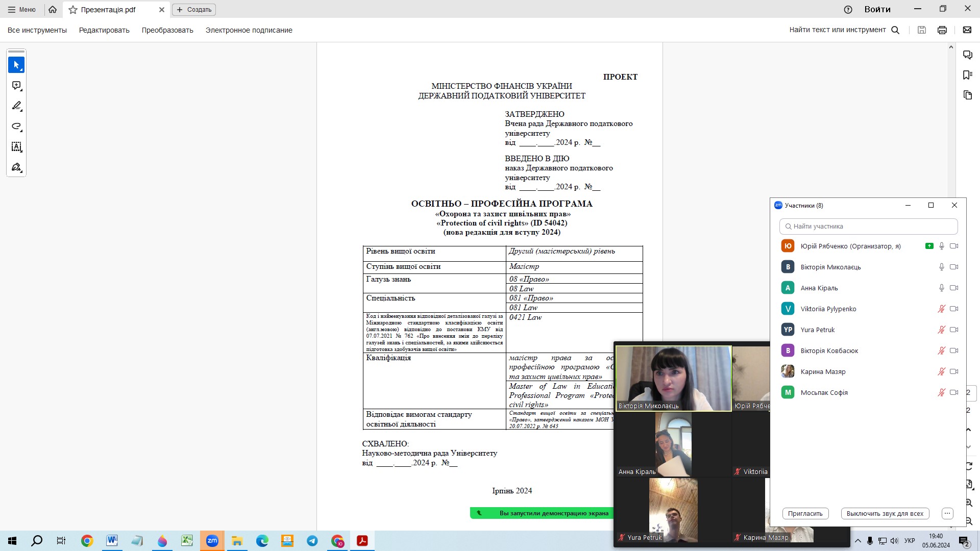Toggle Вікторія Миколаєць video icon
This screenshot has width=980, height=551.
click(x=954, y=267)
